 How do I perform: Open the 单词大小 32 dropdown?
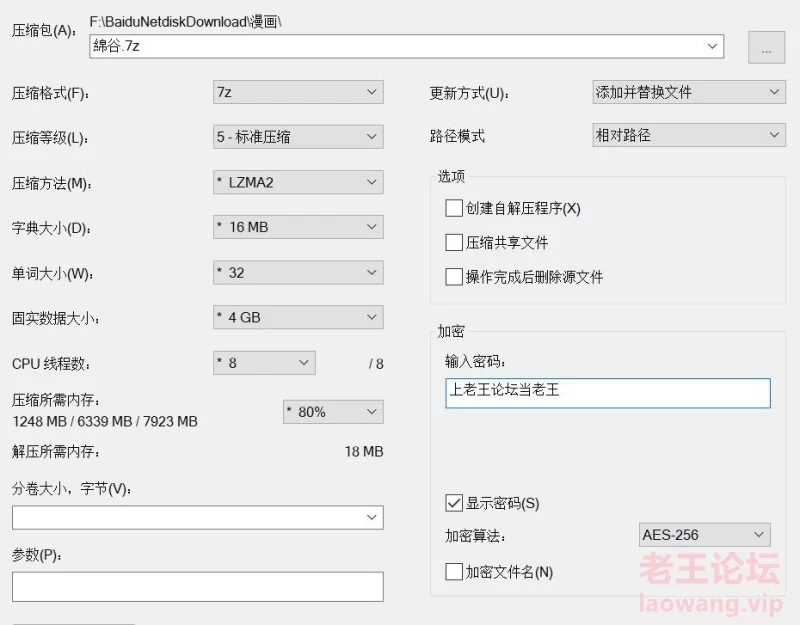298,272
